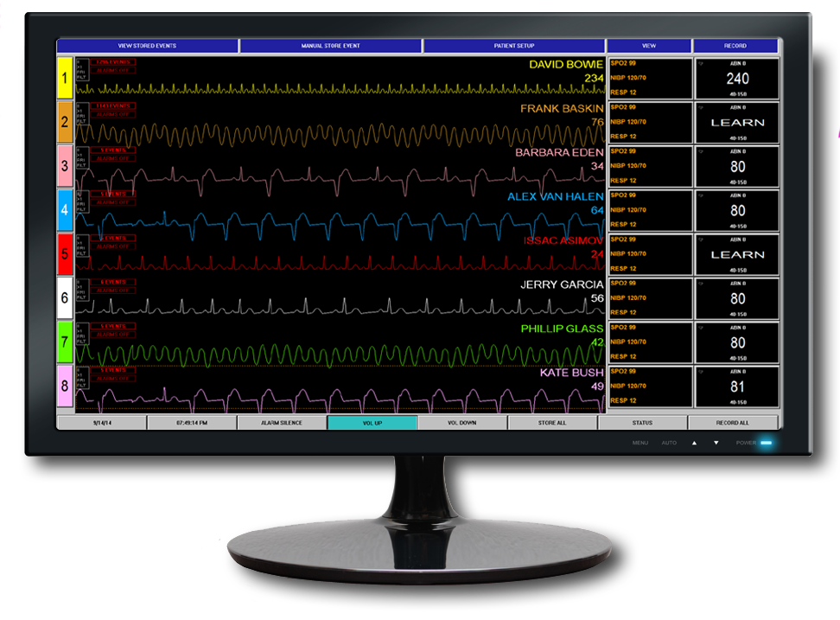The image size is (840, 620).
Task: Click the patient name ALEX VAN HALEN
Action: (x=556, y=196)
